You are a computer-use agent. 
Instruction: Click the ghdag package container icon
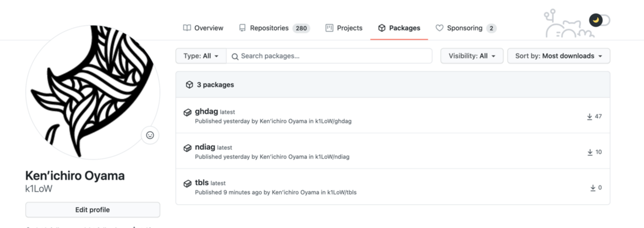[188, 113]
